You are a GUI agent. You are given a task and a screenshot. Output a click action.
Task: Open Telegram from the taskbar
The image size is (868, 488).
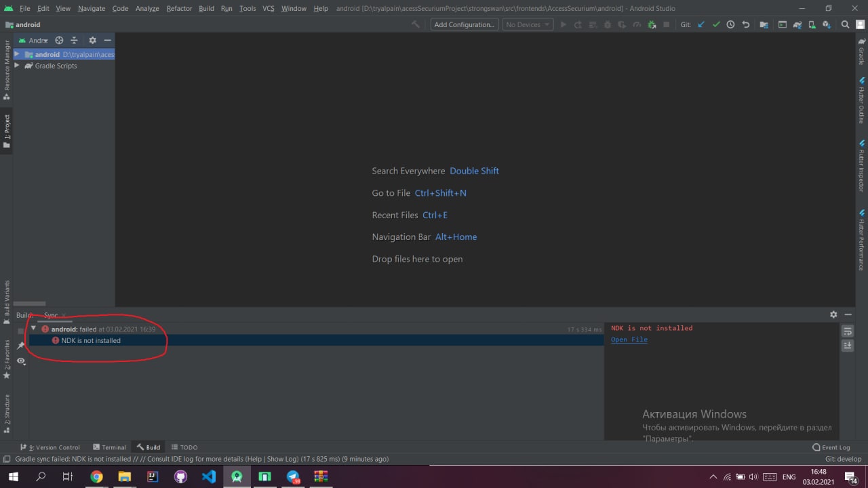pos(293,476)
